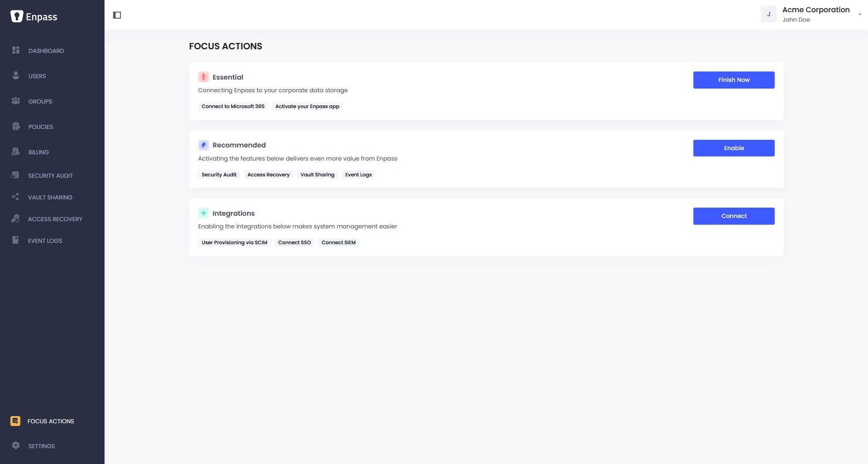Image resolution: width=868 pixels, height=464 pixels.
Task: Click the Dashboard grid icon
Action: pos(16,50)
